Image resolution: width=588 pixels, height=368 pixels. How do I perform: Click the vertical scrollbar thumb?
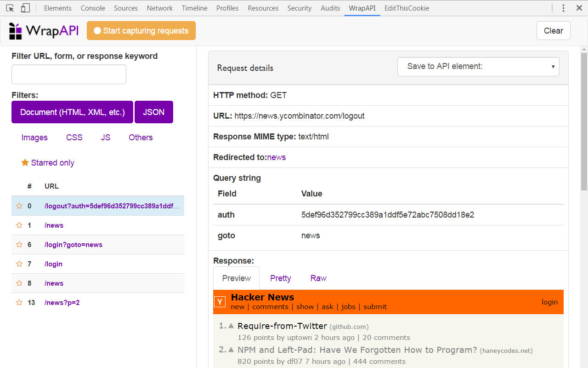pyautogui.click(x=584, y=121)
